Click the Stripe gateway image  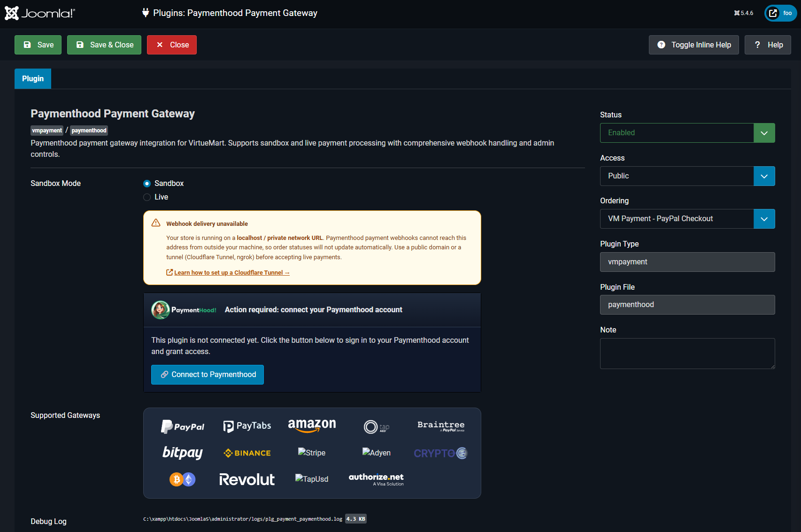coord(312,453)
